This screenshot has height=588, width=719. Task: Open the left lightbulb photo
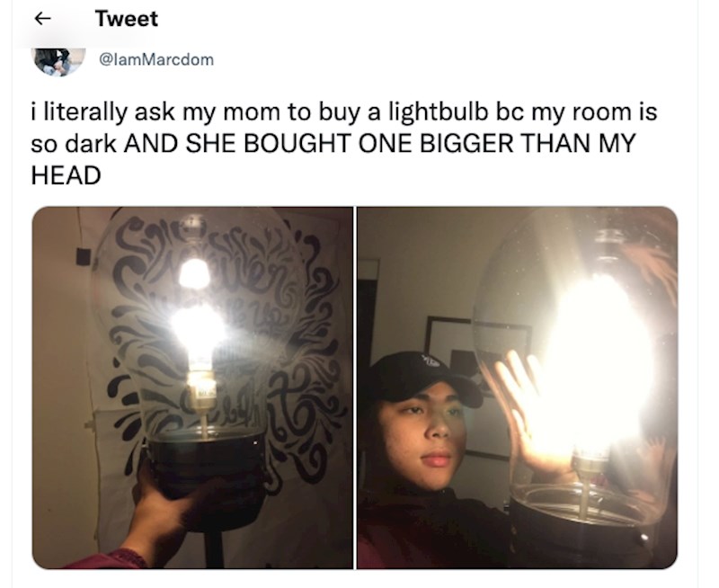click(x=192, y=388)
